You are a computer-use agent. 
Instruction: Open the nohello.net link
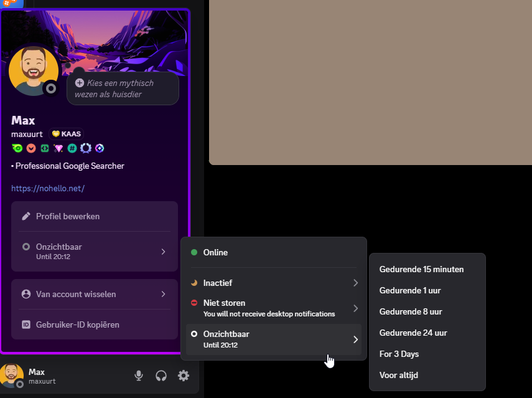(48, 188)
